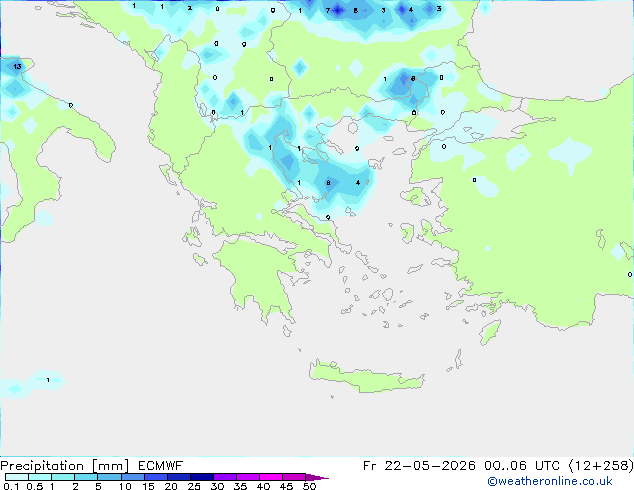This screenshot has width=634, height=490.
Task: Click the 25–30 mm dark navy swatch
Action: [201, 477]
